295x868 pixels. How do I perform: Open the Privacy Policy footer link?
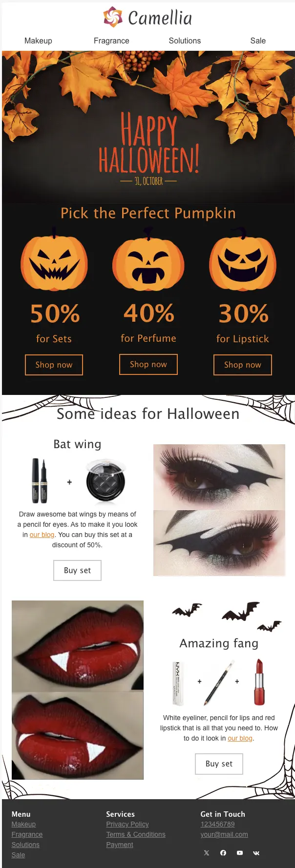pyautogui.click(x=127, y=824)
